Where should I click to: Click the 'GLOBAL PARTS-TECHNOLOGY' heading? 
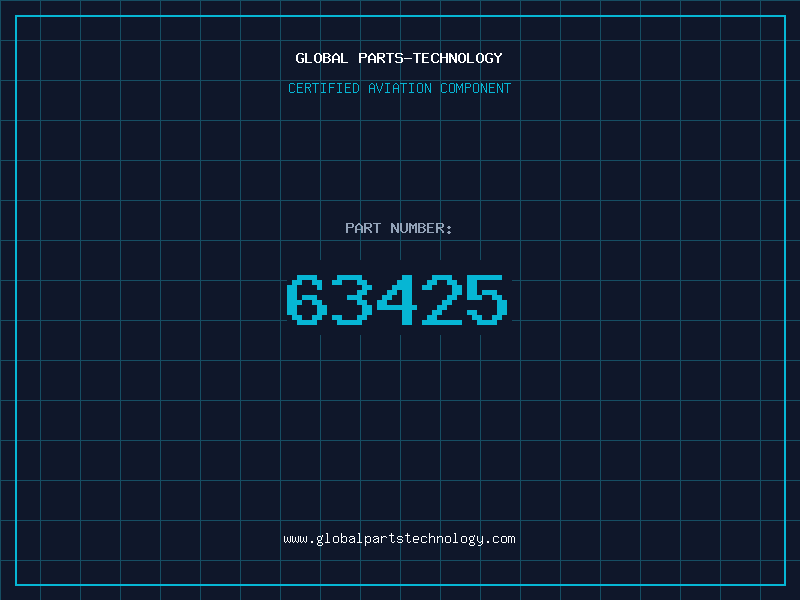coord(399,58)
